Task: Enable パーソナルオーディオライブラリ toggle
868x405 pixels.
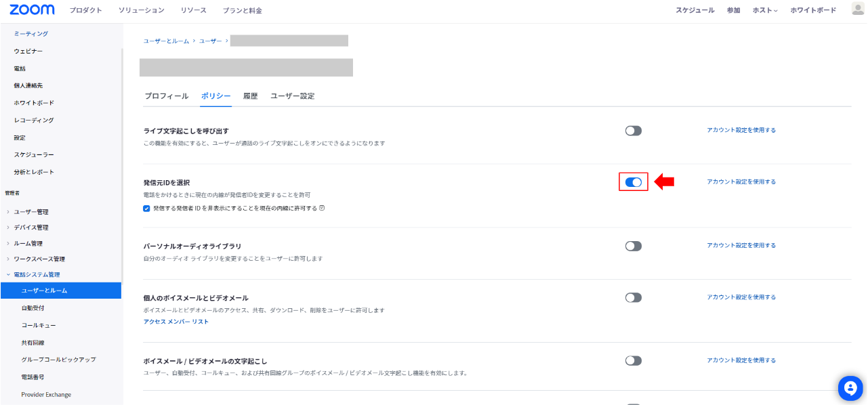Action: [633, 247]
